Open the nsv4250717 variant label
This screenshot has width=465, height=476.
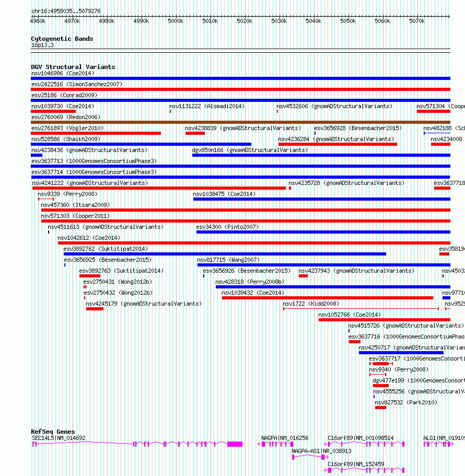(412, 347)
